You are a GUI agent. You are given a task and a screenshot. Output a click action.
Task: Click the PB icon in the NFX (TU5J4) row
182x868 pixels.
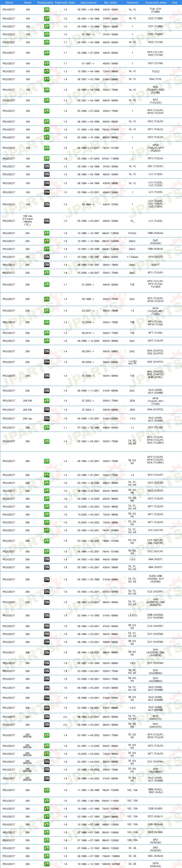pyautogui.click(x=47, y=158)
